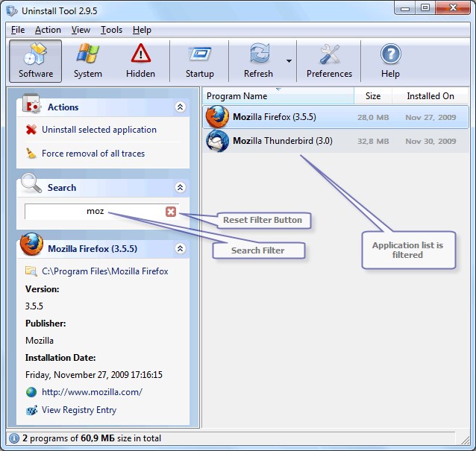Sort by the Installed On column
Screen dimensions: 476x451
(x=430, y=96)
